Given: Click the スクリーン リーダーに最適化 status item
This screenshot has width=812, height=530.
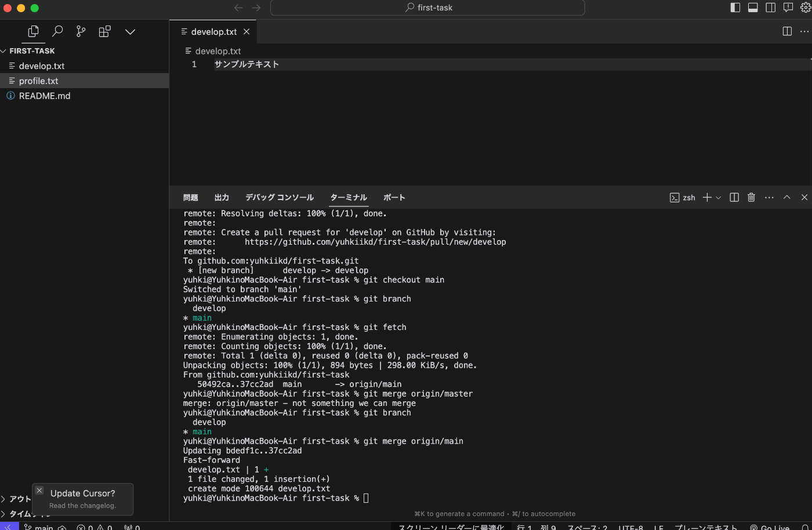Looking at the screenshot, I should 451,527.
